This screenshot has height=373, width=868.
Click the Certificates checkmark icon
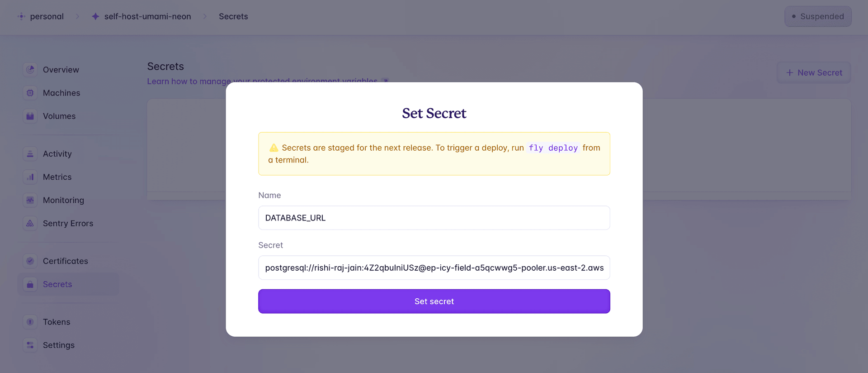(x=30, y=261)
